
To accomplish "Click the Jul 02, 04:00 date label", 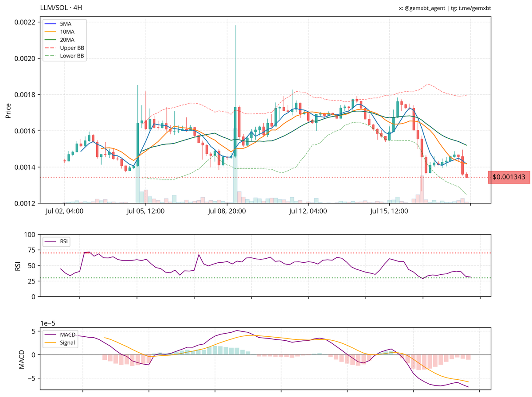I will 64,211.
